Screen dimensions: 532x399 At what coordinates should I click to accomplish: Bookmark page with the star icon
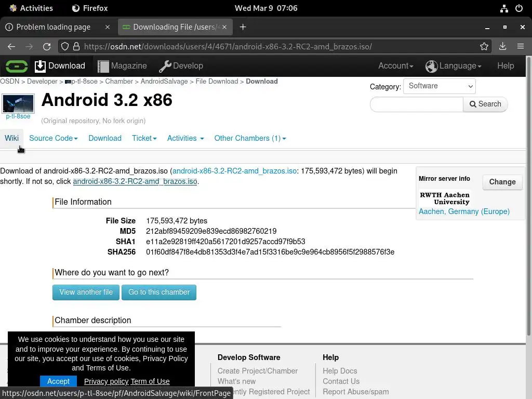click(484, 46)
